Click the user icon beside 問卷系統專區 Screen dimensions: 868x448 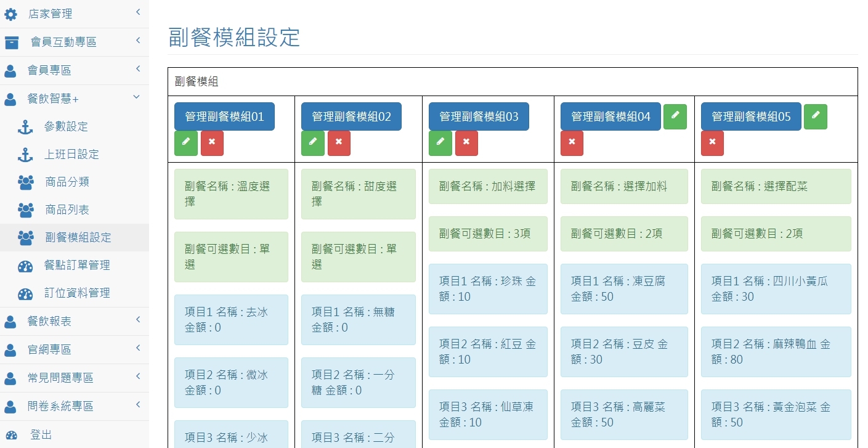click(x=10, y=407)
